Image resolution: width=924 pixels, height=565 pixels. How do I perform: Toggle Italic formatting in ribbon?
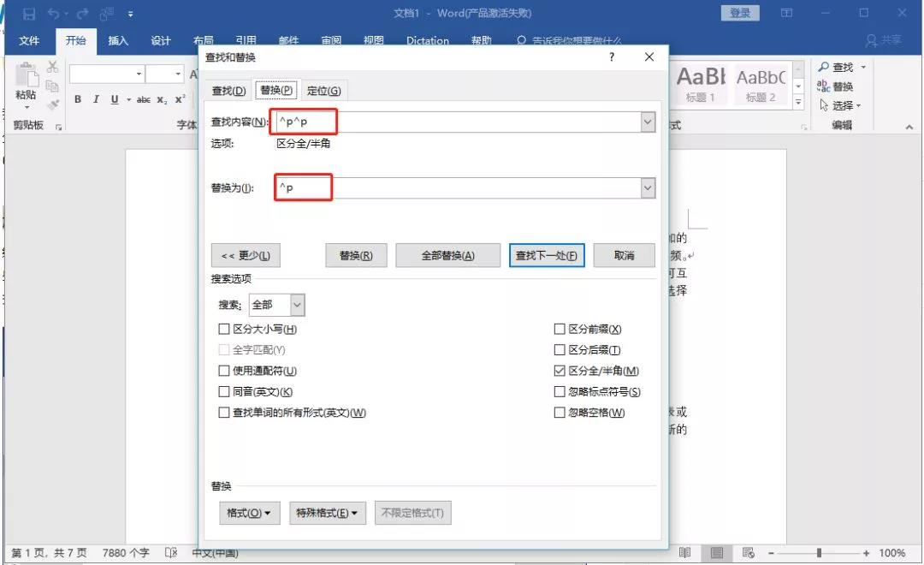pos(96,99)
